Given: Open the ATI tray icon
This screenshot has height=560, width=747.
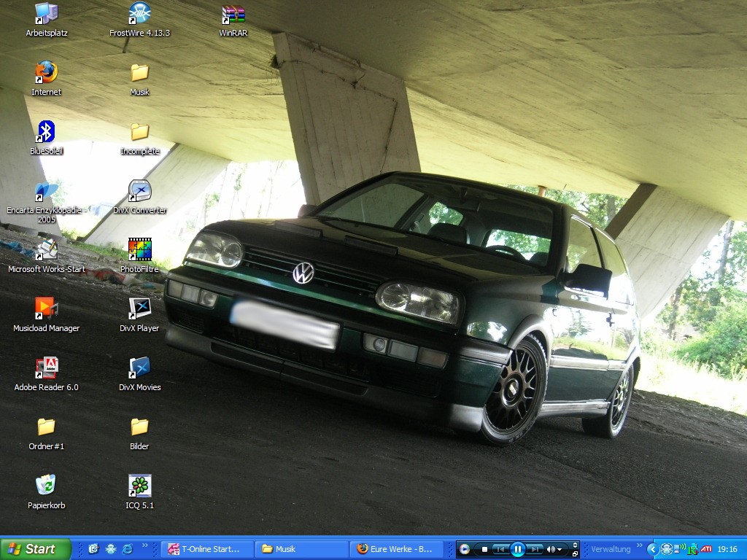Looking at the screenshot, I should click(705, 550).
